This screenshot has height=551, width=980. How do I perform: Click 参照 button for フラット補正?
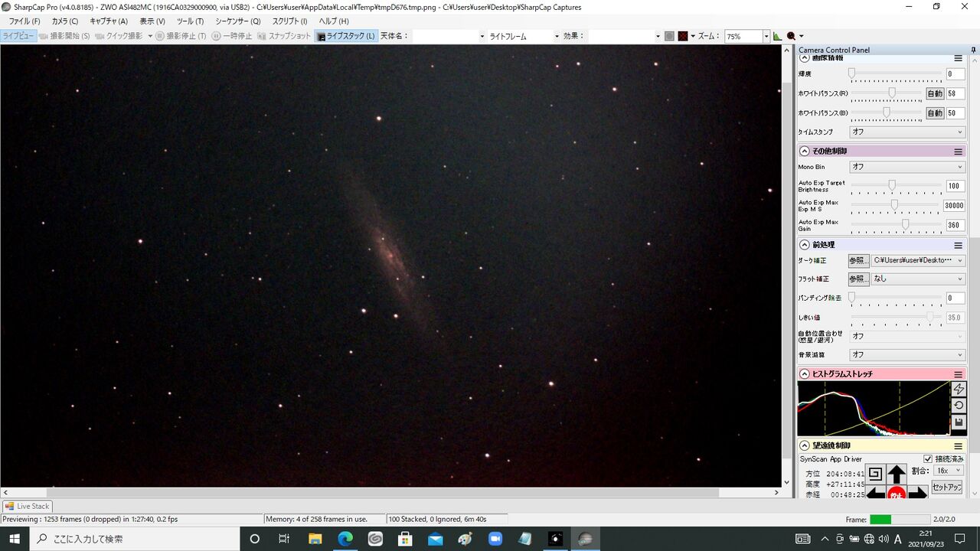[x=859, y=279]
